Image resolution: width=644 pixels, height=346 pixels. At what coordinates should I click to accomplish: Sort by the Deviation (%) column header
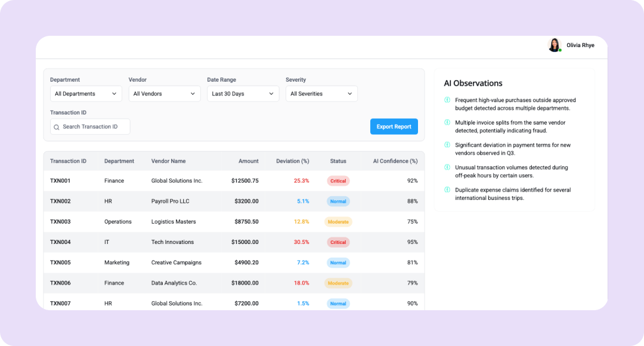(x=292, y=161)
